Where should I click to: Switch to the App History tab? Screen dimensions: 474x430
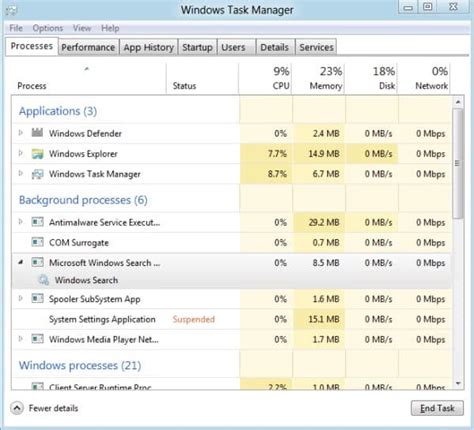tap(149, 47)
